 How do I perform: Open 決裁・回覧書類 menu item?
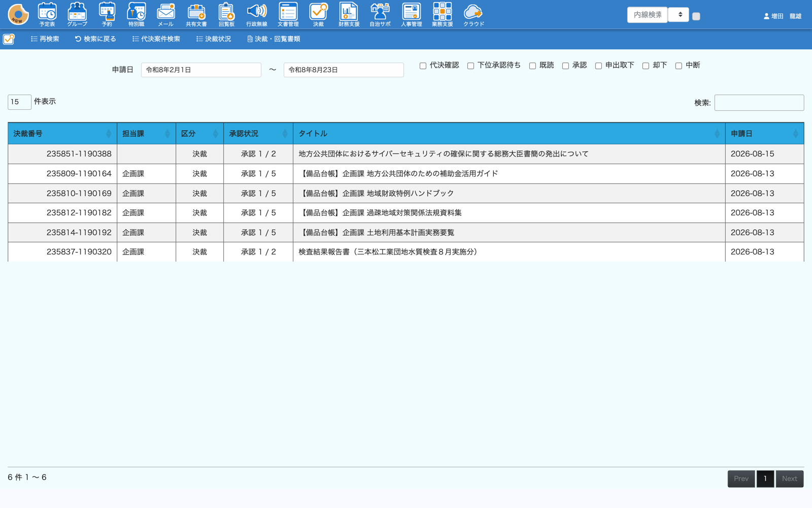pos(274,39)
